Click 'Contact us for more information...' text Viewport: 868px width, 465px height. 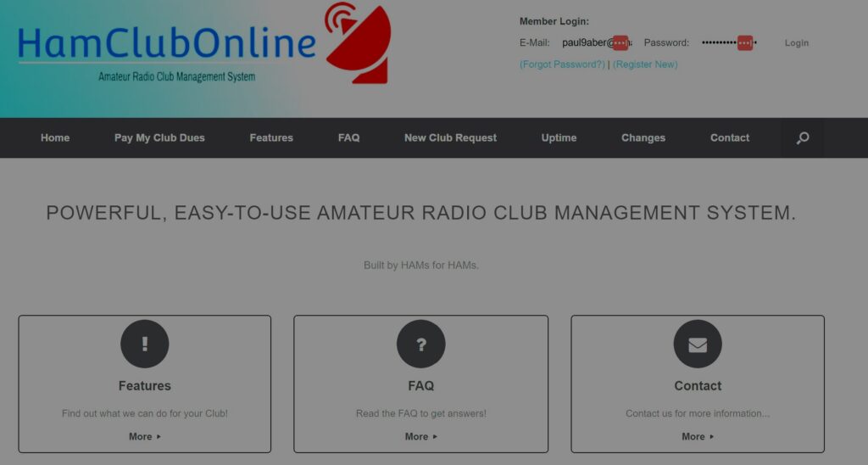(x=698, y=413)
